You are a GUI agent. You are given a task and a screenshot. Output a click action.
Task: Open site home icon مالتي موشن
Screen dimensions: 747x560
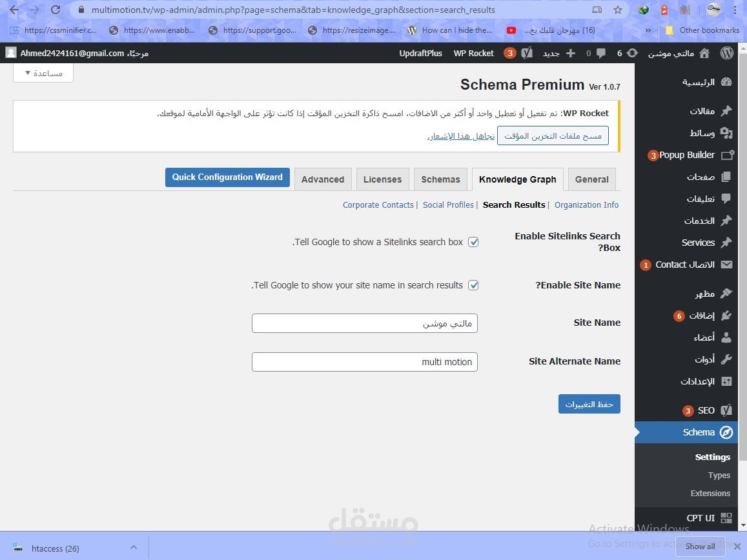coord(679,54)
